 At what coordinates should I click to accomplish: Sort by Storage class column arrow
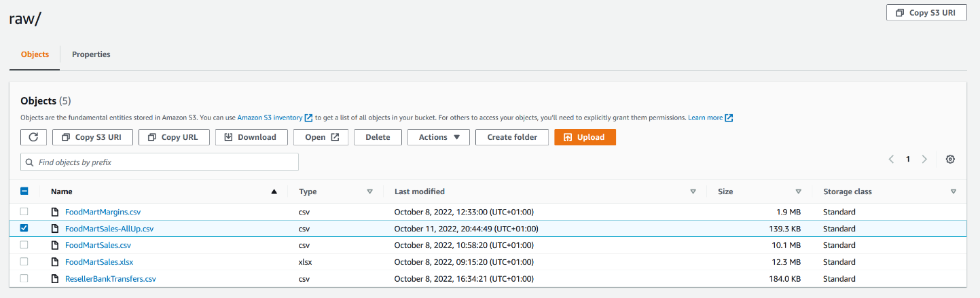pos(954,191)
